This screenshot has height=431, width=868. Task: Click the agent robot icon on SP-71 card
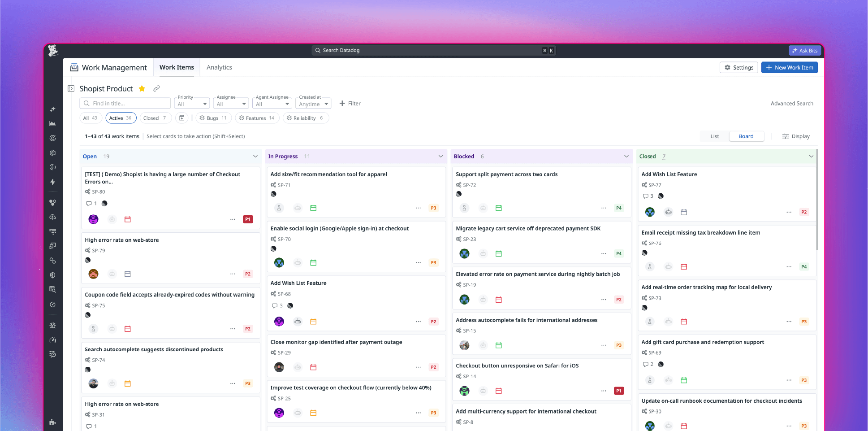(x=298, y=208)
